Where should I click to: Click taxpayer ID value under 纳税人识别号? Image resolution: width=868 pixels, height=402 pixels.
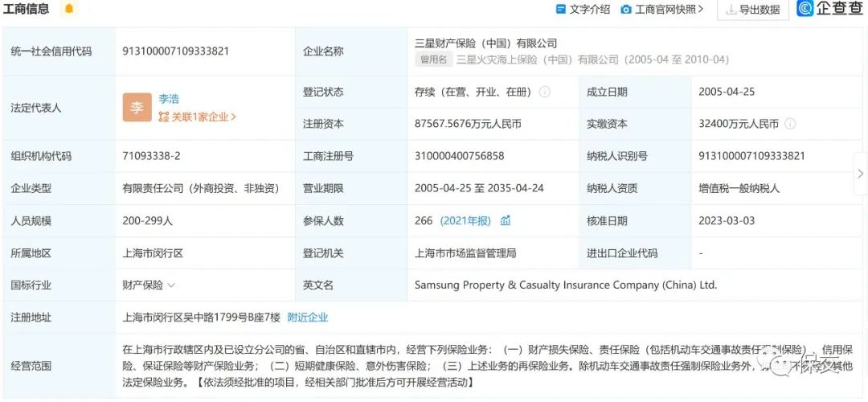751,156
